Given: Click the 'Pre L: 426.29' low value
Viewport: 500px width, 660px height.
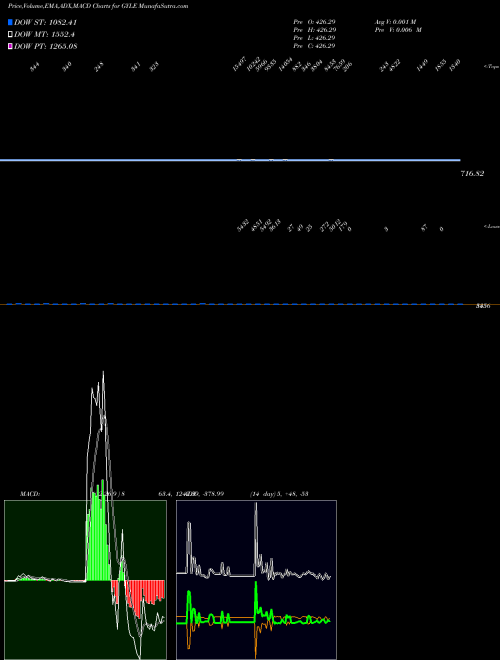Looking at the screenshot, I should [x=314, y=38].
